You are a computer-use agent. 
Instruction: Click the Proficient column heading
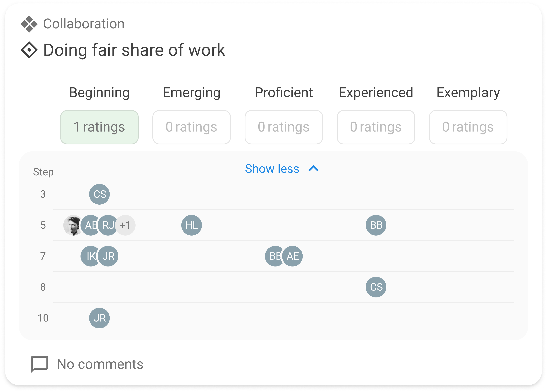point(284,92)
